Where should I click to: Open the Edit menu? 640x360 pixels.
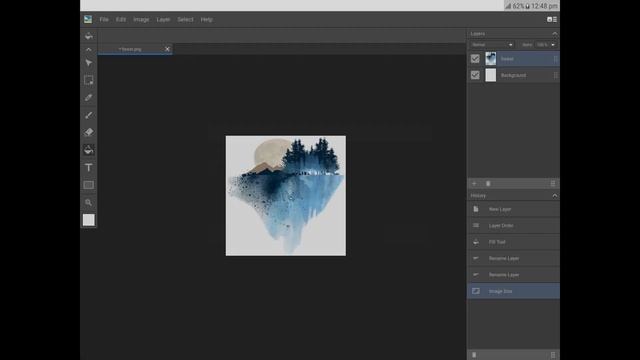point(121,19)
